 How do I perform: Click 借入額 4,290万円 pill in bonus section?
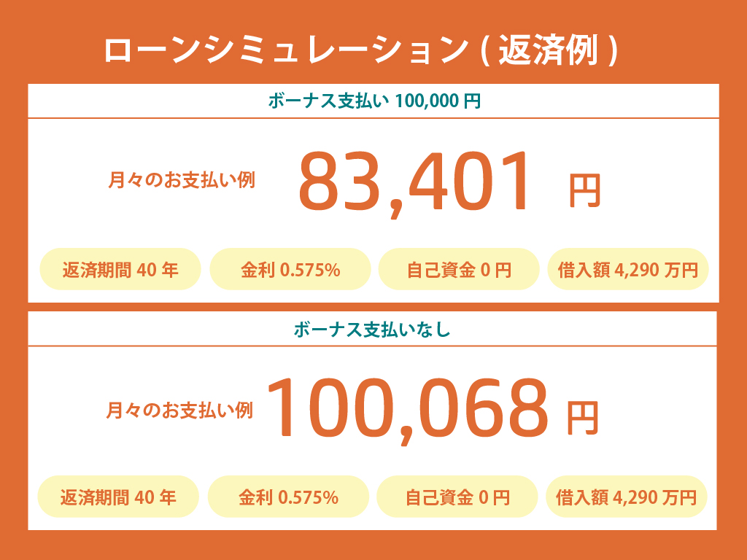click(x=628, y=270)
